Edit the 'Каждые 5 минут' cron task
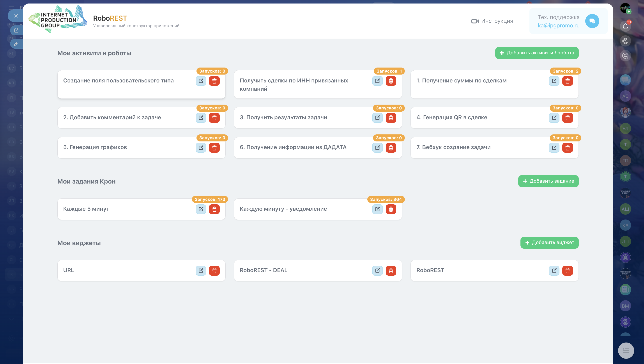The height and width of the screenshot is (364, 644). coord(201,209)
